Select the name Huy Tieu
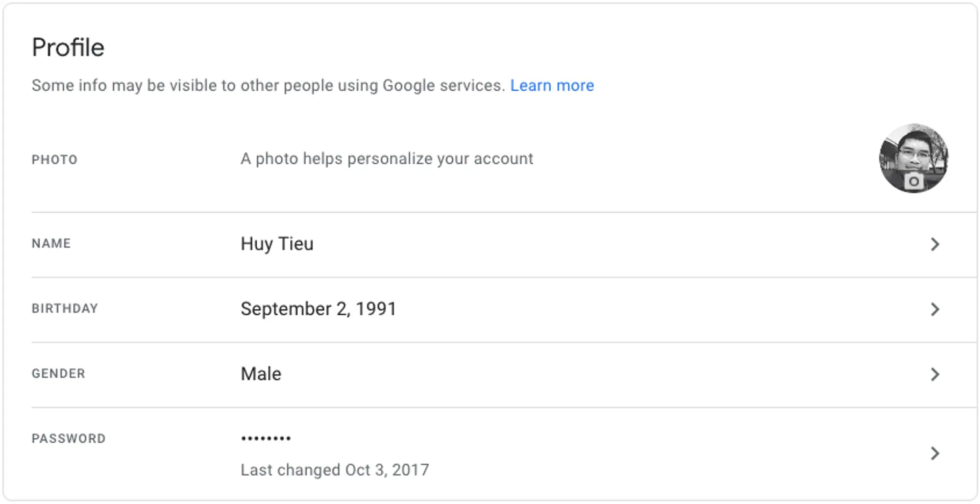This screenshot has height=504, width=980. tap(277, 244)
